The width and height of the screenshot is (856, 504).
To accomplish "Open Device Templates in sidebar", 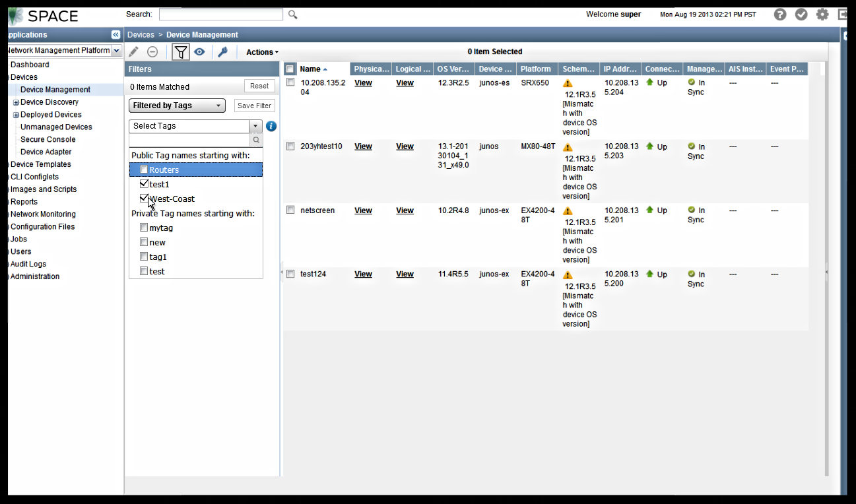I will [40, 164].
